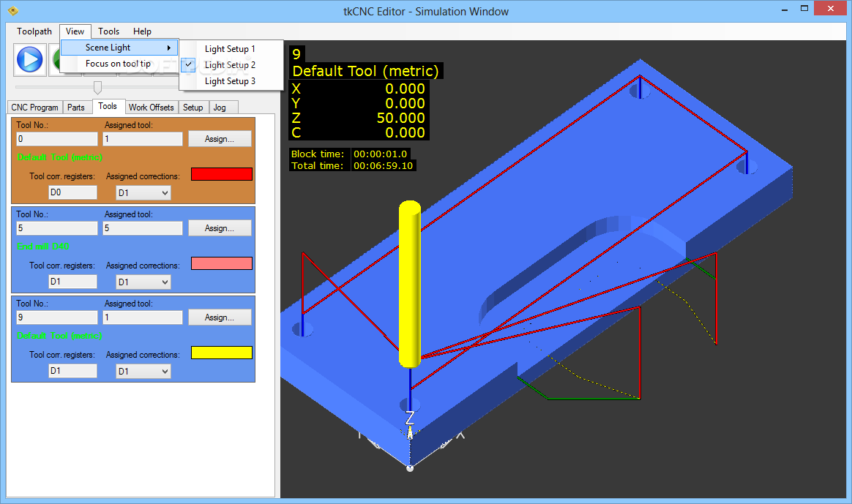
Task: Click Z coordinate readout 50.000
Action: click(x=400, y=119)
